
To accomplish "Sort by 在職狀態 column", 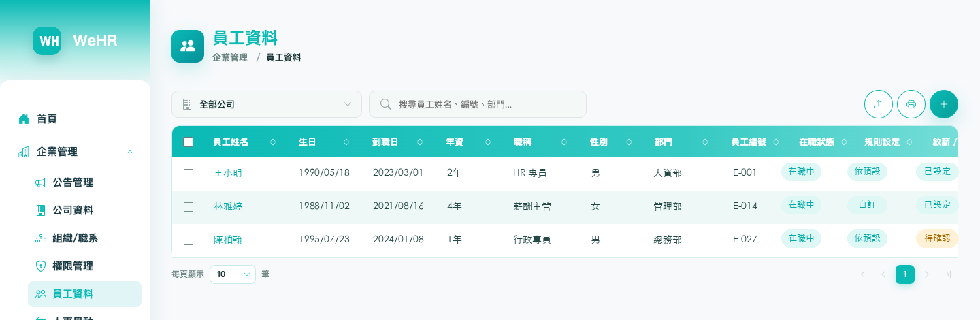I will pyautogui.click(x=845, y=142).
